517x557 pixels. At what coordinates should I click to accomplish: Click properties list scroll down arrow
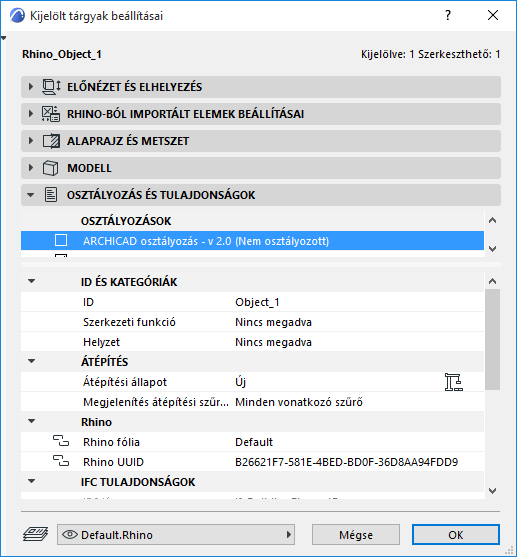[492, 491]
